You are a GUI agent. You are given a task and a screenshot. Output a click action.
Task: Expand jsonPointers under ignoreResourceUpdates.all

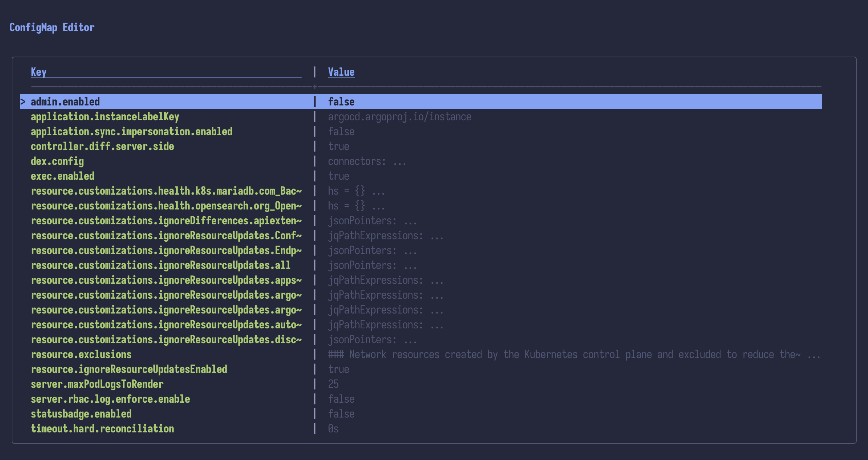[x=372, y=265]
